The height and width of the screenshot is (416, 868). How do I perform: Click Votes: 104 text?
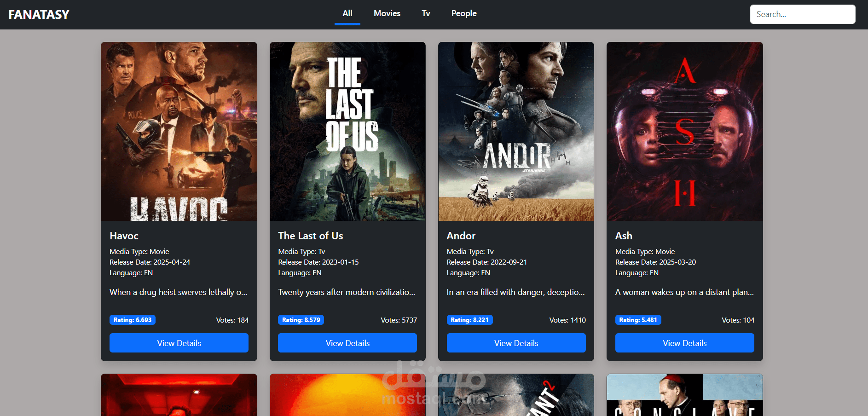click(x=738, y=320)
